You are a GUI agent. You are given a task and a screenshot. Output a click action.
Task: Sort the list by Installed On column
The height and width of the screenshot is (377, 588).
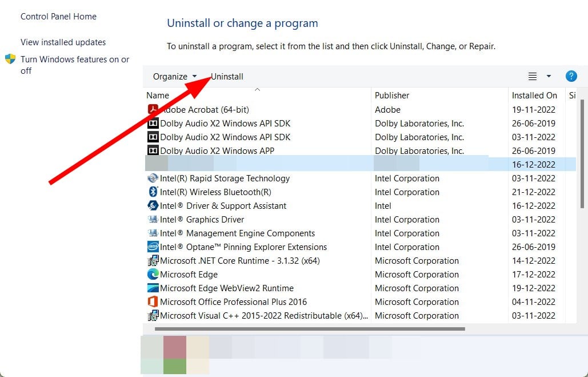coord(534,96)
